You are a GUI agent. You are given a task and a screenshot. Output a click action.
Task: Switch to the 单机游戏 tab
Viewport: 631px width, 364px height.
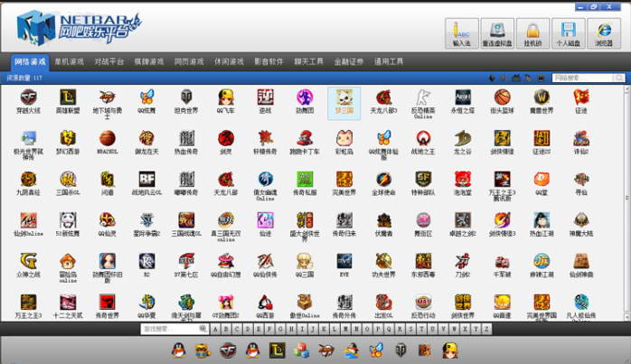click(70, 61)
